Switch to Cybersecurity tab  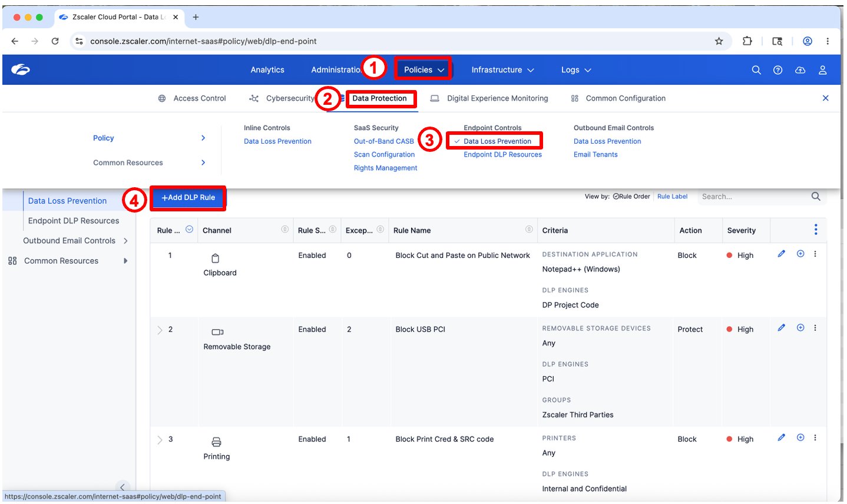pos(282,98)
